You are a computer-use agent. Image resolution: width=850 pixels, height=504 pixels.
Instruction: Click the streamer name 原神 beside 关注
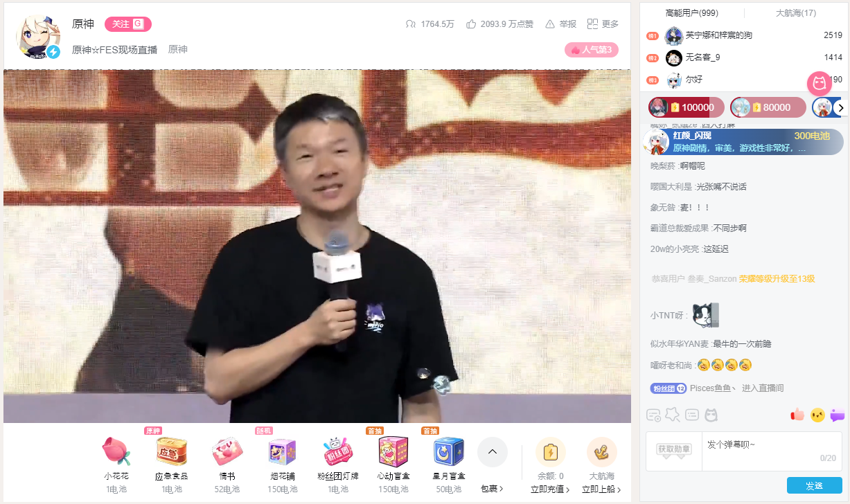pyautogui.click(x=83, y=24)
